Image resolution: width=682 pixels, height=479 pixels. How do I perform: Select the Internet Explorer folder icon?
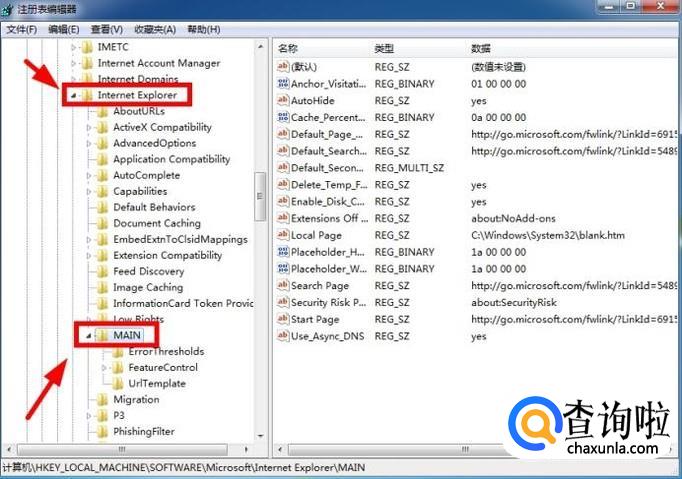tap(87, 95)
